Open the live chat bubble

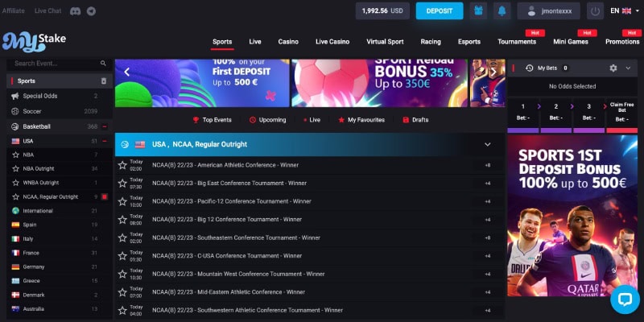click(625, 299)
